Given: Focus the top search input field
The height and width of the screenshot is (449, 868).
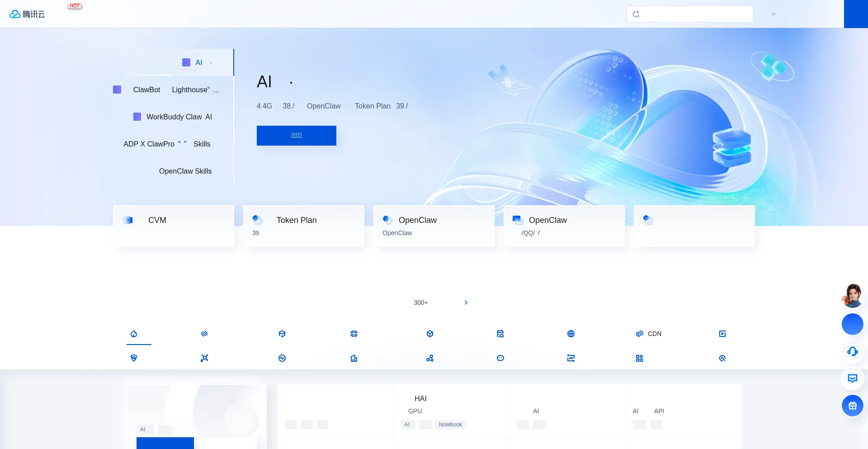Looking at the screenshot, I should click(x=690, y=14).
